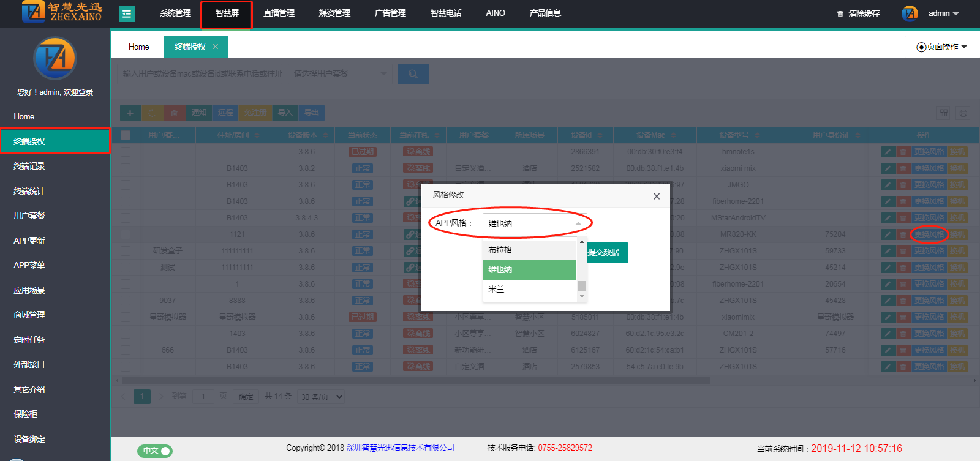Click the print icon above the table
Image resolution: width=980 pixels, height=461 pixels.
coord(963,113)
